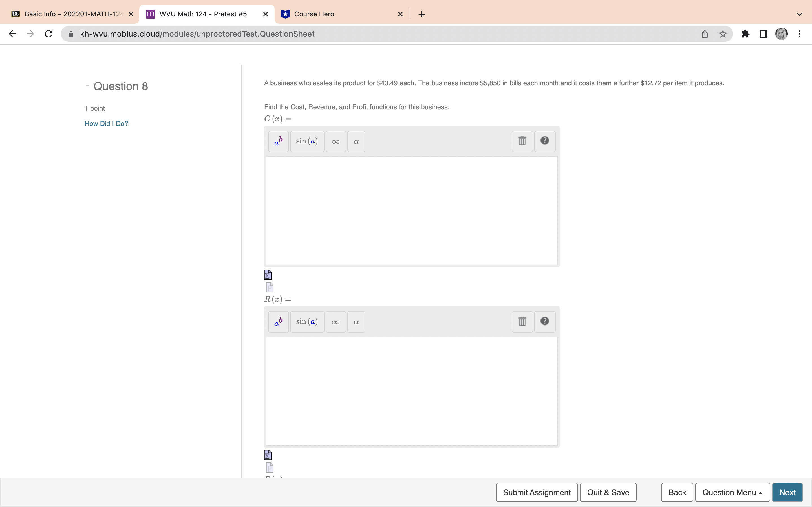The height and width of the screenshot is (507, 812).
Task: Click the infinity symbol icon in C(x) toolbar
Action: 336,141
